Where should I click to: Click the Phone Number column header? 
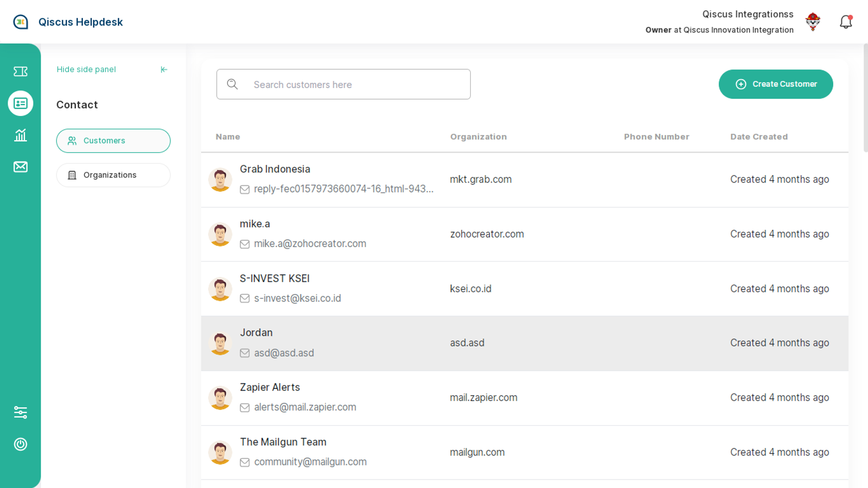[x=656, y=137]
